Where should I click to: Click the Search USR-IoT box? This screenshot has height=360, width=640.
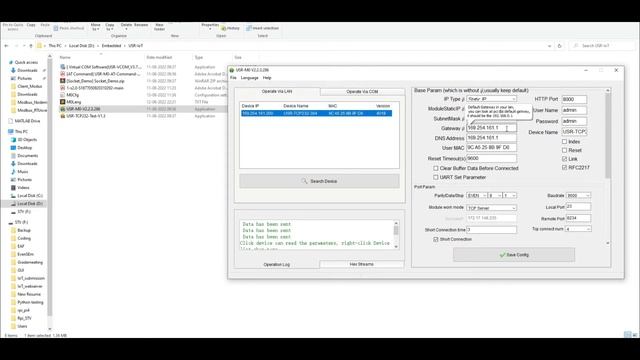click(602, 46)
